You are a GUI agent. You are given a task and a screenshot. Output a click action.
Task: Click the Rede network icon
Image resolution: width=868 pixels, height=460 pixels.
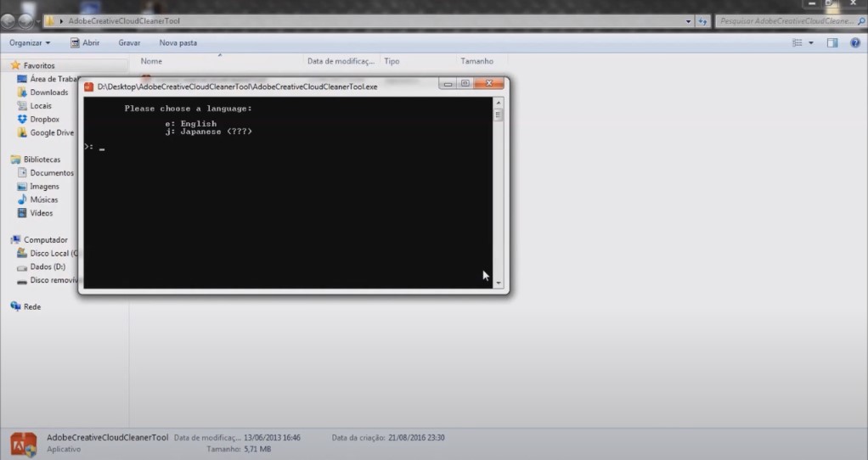[15, 307]
